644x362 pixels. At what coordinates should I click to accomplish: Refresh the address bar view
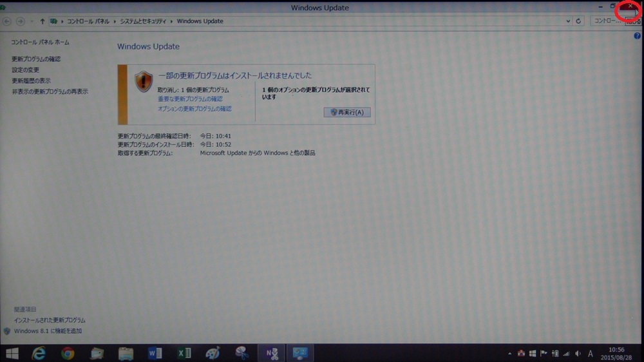point(578,21)
